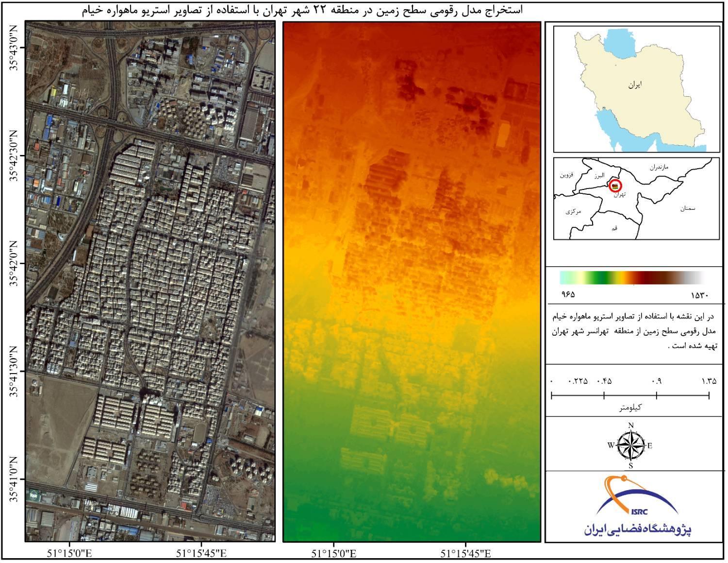The height and width of the screenshot is (563, 728).
Task: Click the ایران label on the overview map
Action: [634, 85]
